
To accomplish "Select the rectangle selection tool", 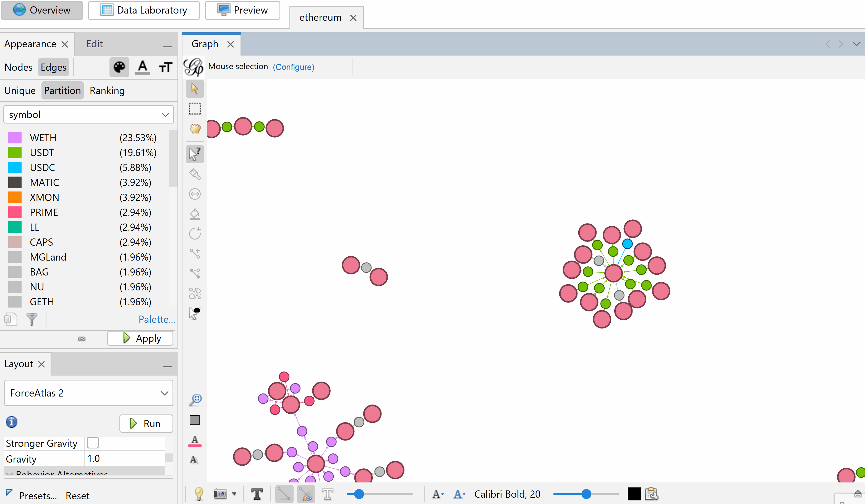I will click(x=195, y=109).
